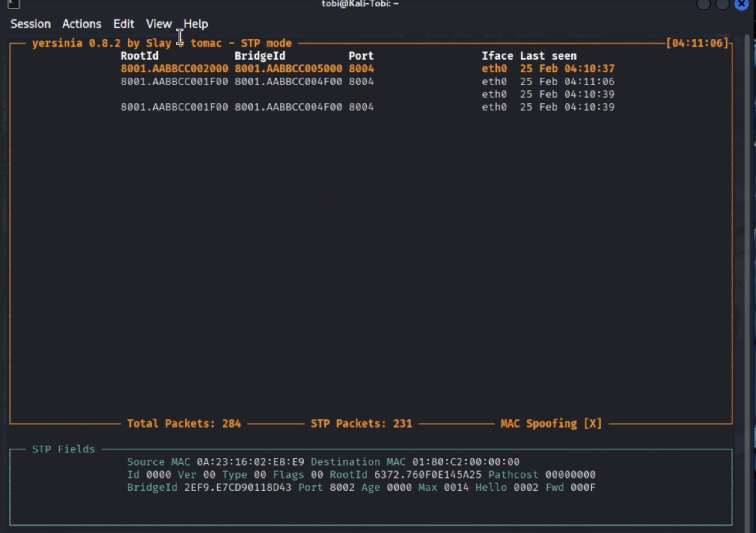Close the terminal window with blue X
The height and width of the screenshot is (533, 756).
click(741, 4)
